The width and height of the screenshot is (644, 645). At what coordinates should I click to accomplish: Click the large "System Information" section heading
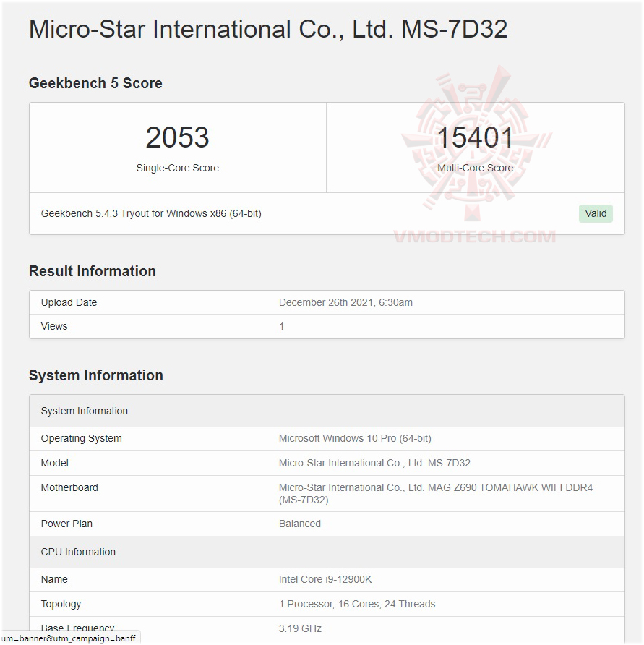pyautogui.click(x=96, y=375)
